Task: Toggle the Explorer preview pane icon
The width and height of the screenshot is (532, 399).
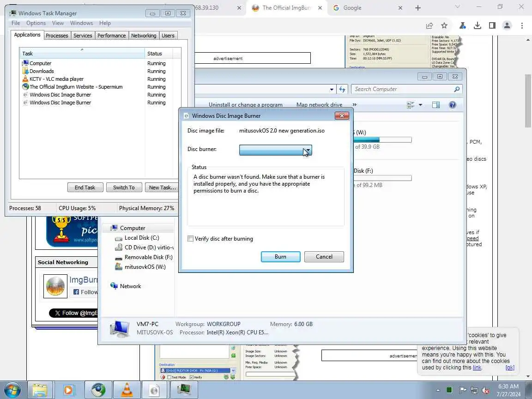Action: click(x=436, y=105)
